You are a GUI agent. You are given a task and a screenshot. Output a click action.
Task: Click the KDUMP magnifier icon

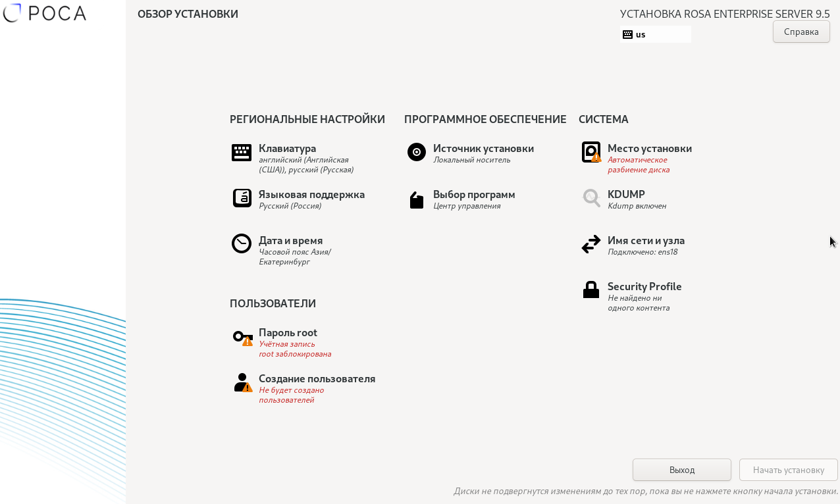[591, 198]
